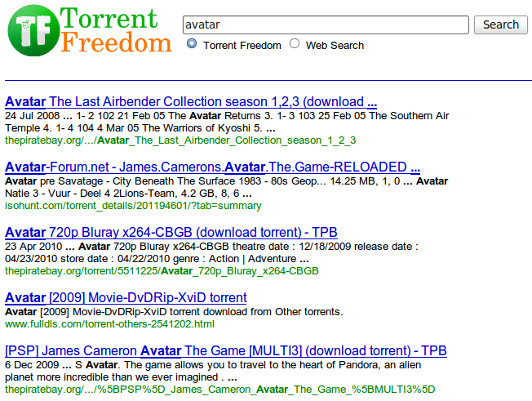This screenshot has height=401, width=532.
Task: Click the www.fulldls.com torrent-others URL text
Action: pos(109,324)
